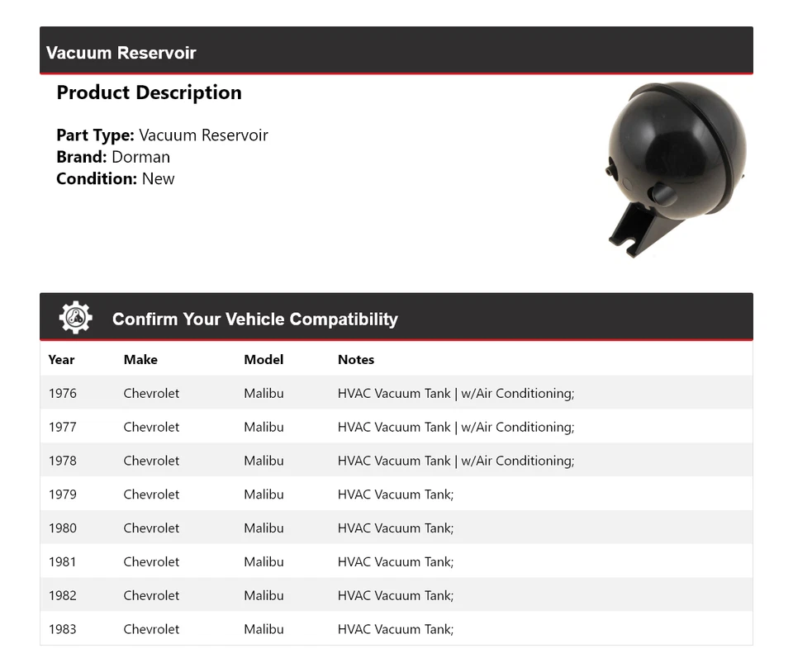Viewport: 793px width, 672px height.
Task: Click the 1978 row notes text
Action: [455, 461]
